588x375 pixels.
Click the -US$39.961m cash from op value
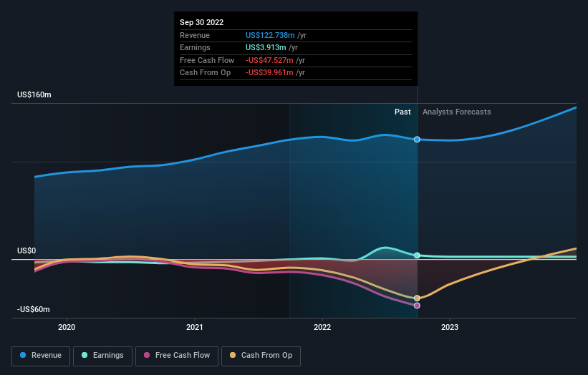[x=269, y=73]
